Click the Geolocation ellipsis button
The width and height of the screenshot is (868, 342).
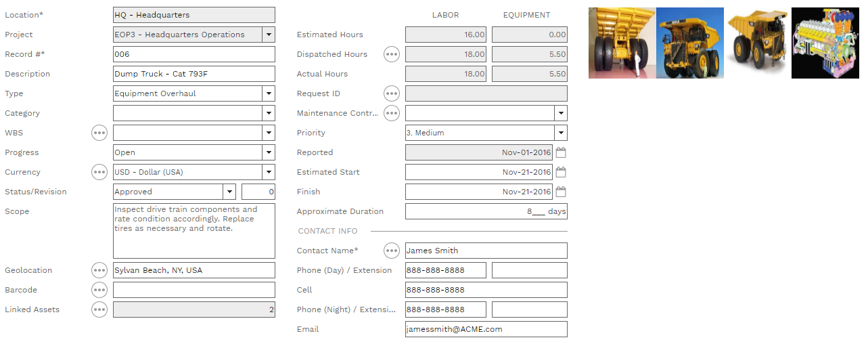[99, 270]
